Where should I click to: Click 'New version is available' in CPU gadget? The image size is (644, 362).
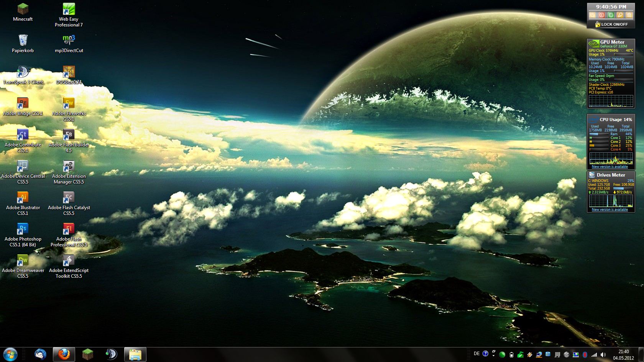click(x=609, y=167)
